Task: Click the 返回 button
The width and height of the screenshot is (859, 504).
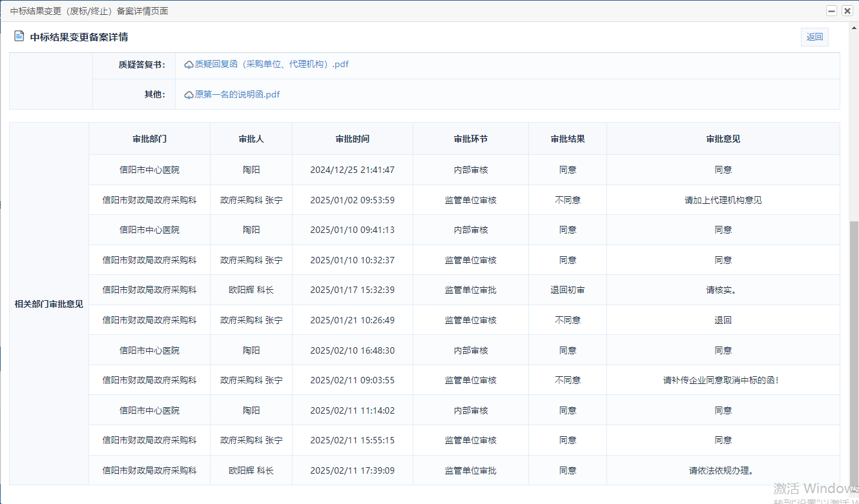Action: pos(814,37)
